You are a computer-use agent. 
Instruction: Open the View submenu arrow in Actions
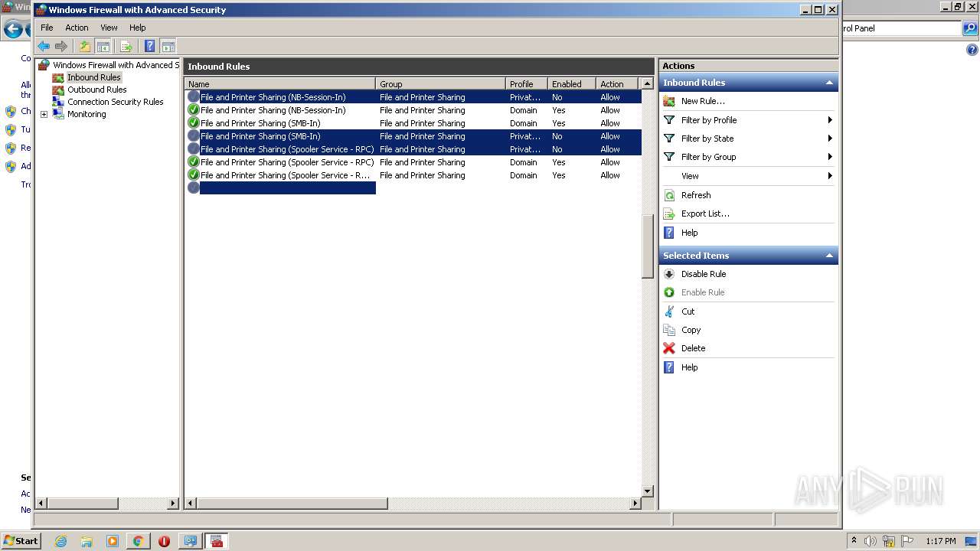coord(830,176)
